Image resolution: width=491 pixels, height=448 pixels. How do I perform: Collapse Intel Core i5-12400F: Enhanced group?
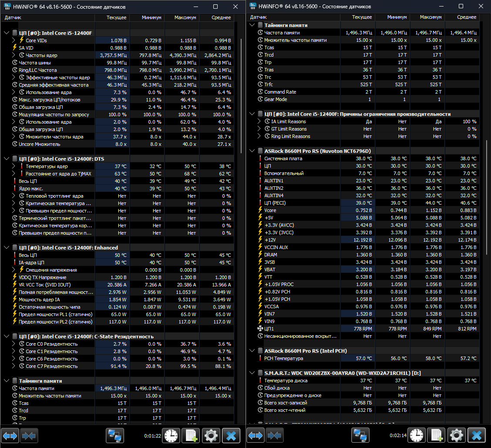tap(6, 247)
